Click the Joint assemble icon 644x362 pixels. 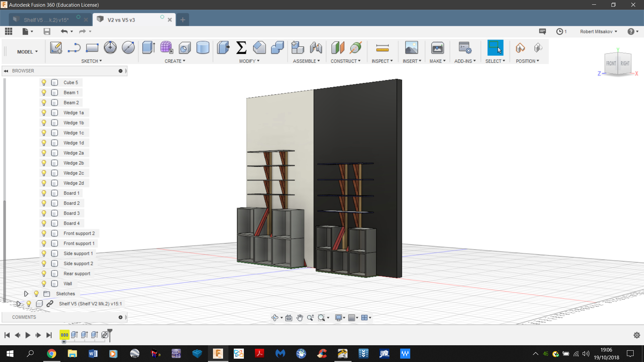tap(316, 48)
